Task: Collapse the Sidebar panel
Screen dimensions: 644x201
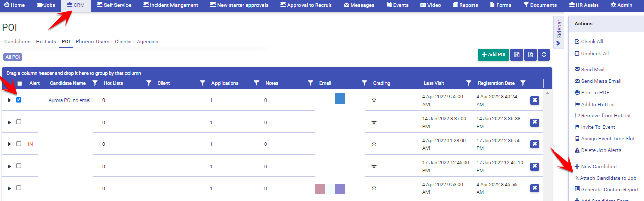Action: tap(559, 33)
